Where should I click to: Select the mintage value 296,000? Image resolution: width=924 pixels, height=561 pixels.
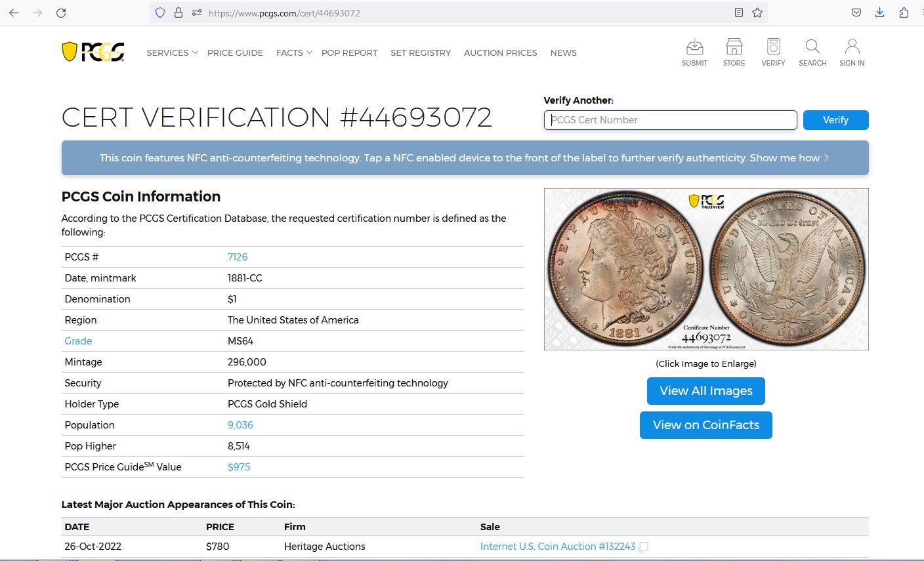point(247,362)
